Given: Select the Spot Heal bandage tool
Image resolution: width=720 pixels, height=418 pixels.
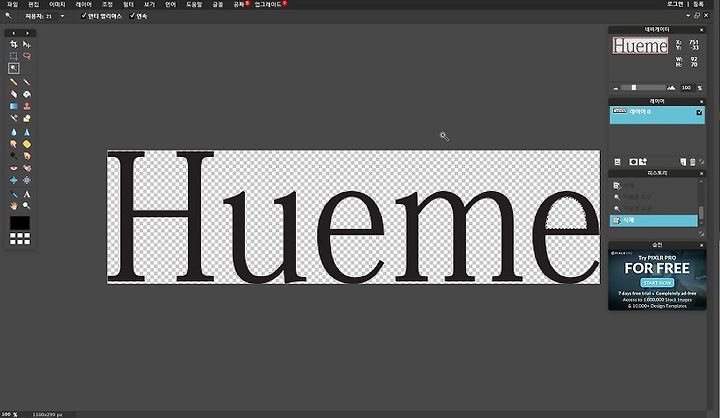Looking at the screenshot, I should tap(27, 168).
